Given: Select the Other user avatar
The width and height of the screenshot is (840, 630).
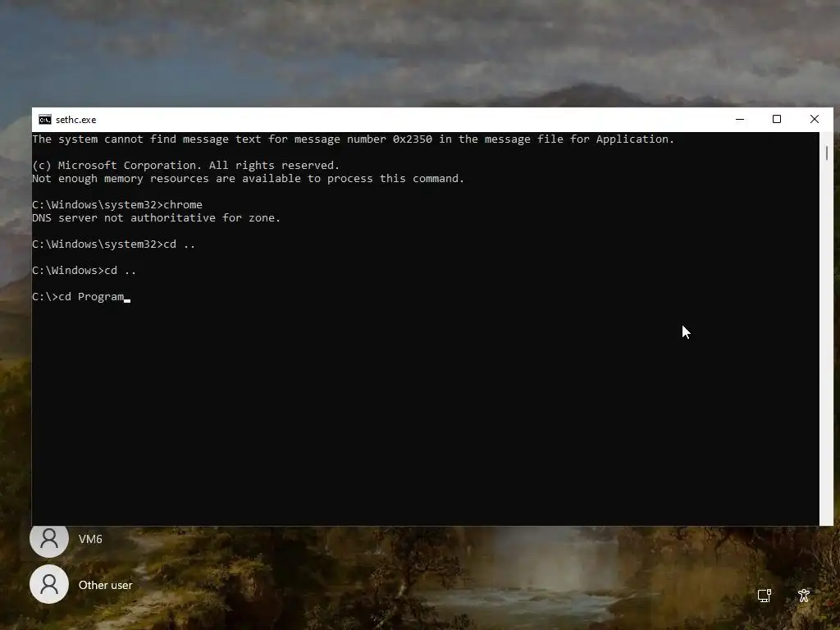Looking at the screenshot, I should click(x=48, y=584).
